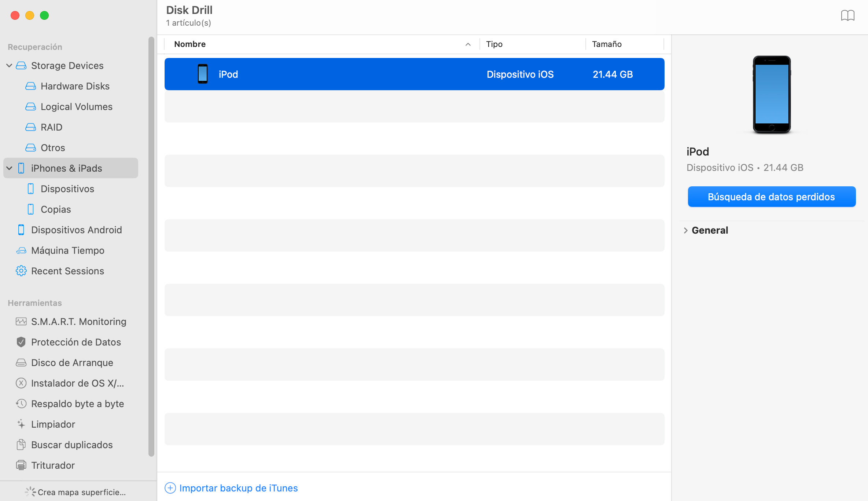Select Recent Sessions in sidebar

[x=67, y=270]
